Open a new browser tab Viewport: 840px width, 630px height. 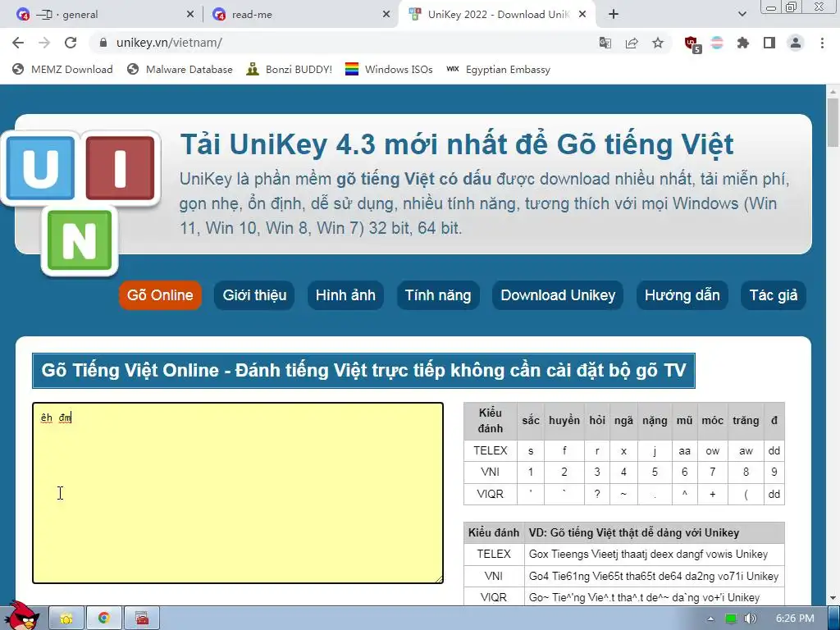(614, 15)
